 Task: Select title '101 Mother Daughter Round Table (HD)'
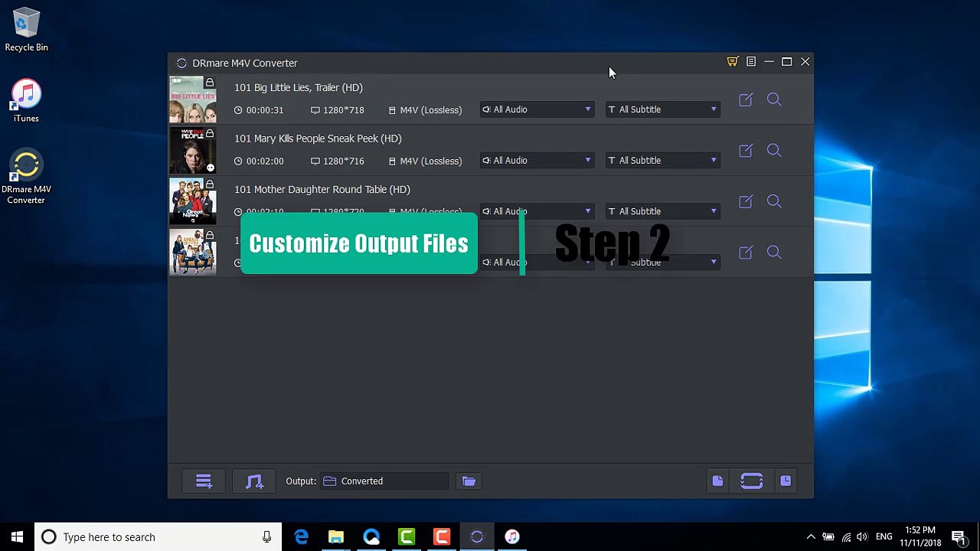[322, 190]
